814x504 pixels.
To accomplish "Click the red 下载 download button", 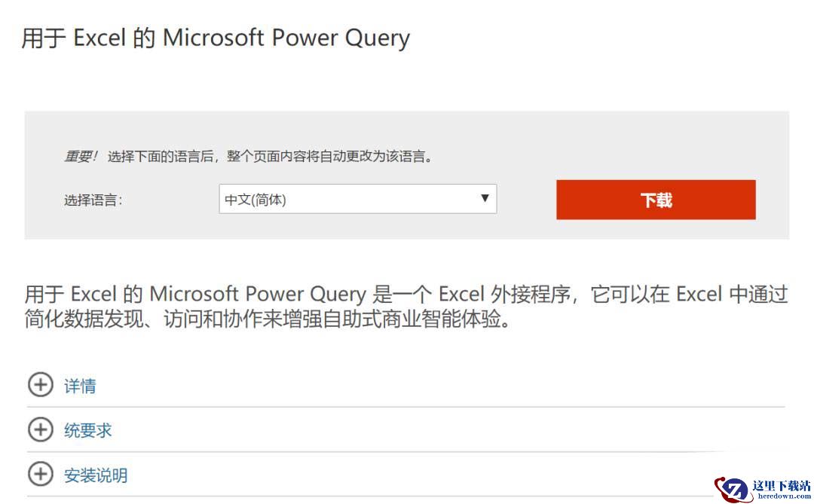I will tap(656, 200).
